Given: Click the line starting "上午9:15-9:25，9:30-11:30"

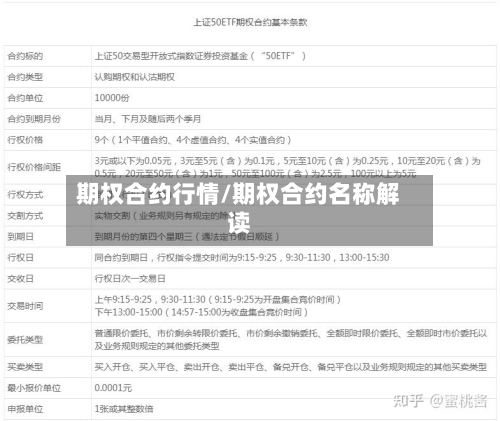Looking at the screenshot, I should [218, 299].
